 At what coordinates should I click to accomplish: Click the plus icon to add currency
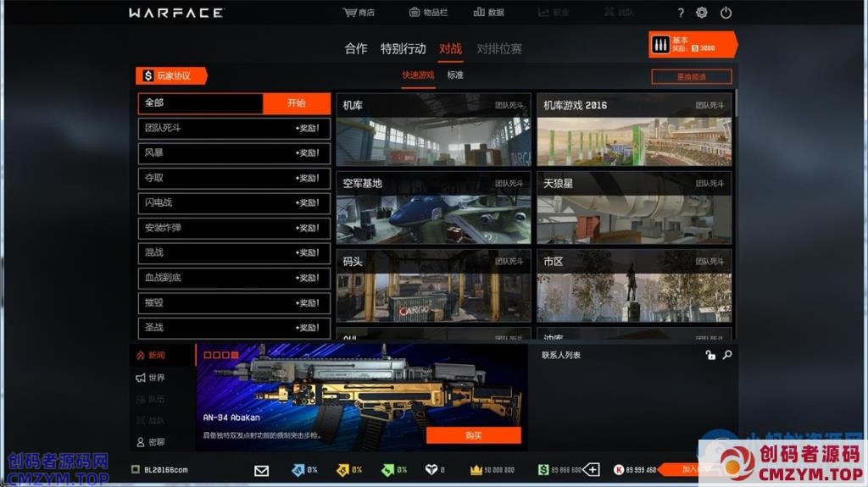pyautogui.click(x=592, y=470)
